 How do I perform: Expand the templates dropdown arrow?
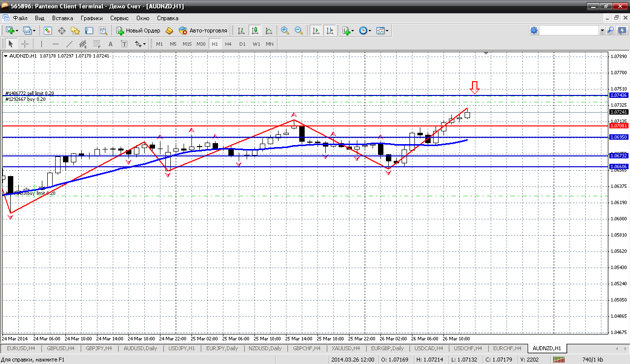coord(387,30)
